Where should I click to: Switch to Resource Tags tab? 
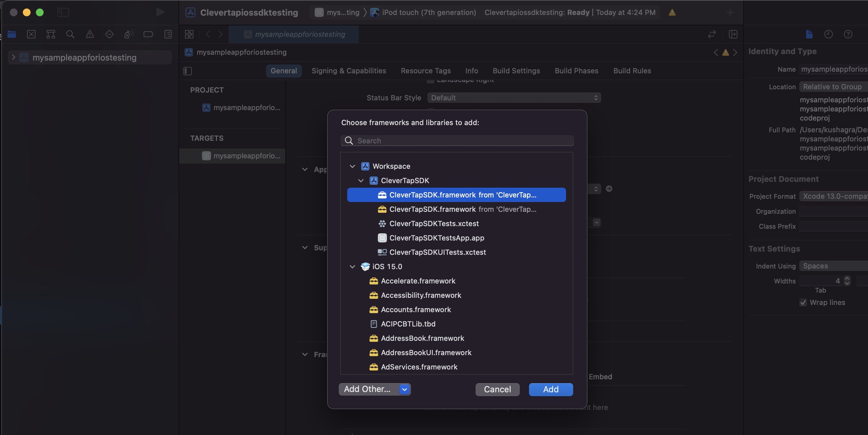[426, 71]
